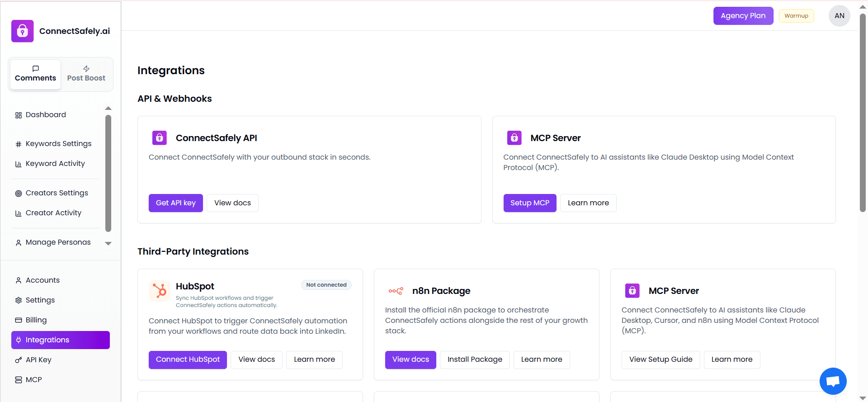The height and width of the screenshot is (402, 868).
Task: Click the Install Package button
Action: [475, 360]
